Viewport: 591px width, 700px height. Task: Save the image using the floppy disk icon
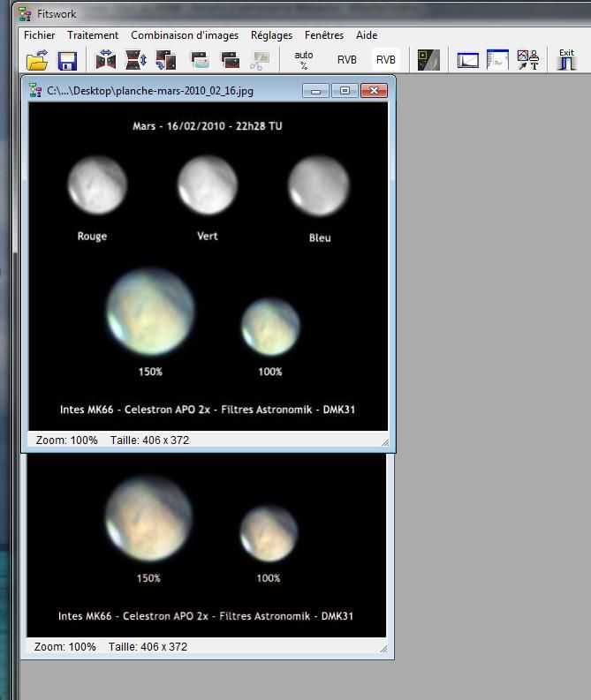coord(67,61)
